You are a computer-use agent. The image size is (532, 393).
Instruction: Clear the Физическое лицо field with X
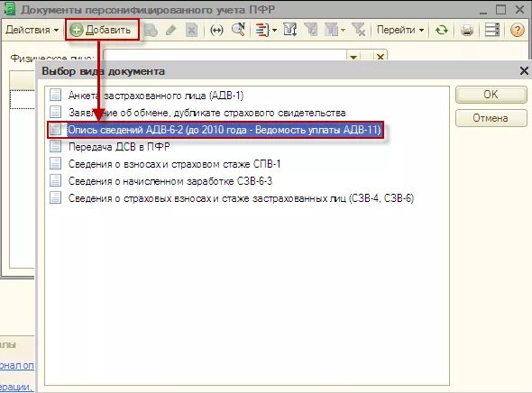tap(380, 56)
